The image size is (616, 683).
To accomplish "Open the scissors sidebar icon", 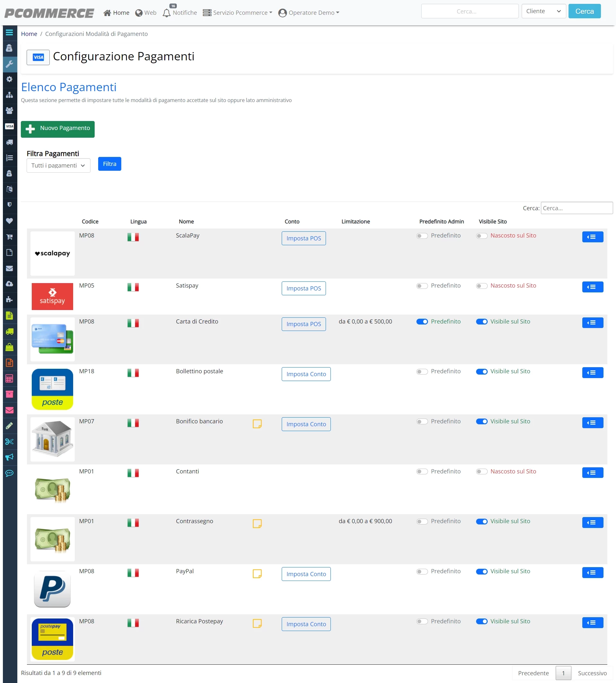I will pyautogui.click(x=10, y=442).
